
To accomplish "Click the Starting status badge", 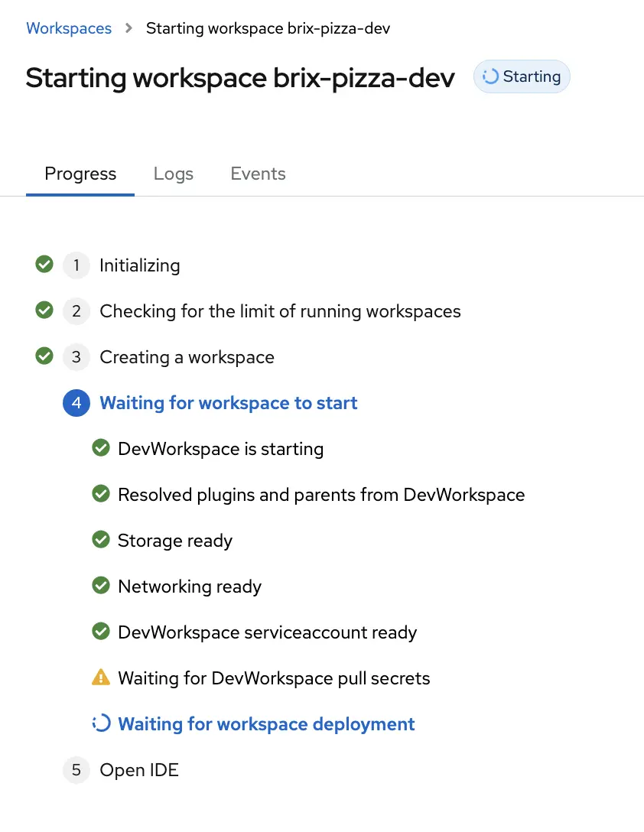I will point(522,76).
